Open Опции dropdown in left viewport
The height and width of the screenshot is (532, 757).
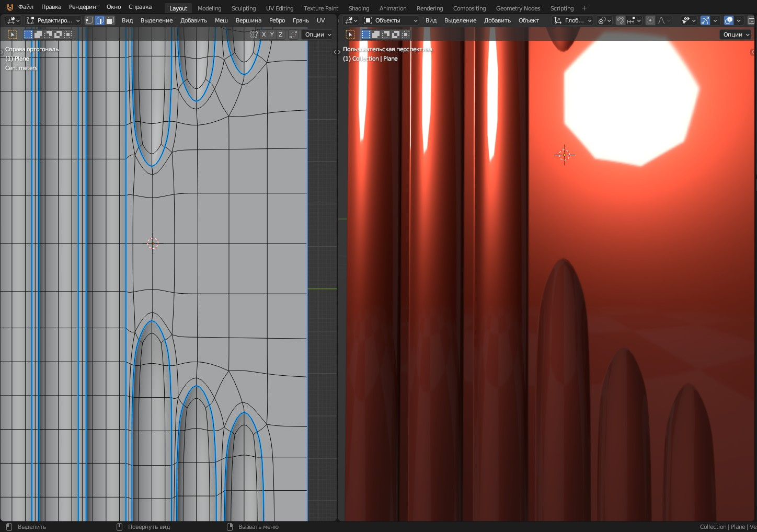(318, 34)
